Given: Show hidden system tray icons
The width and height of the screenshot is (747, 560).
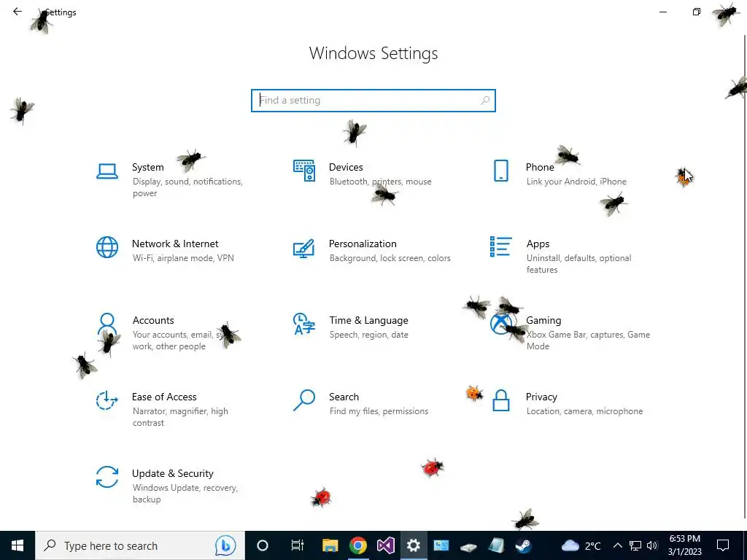Looking at the screenshot, I should pyautogui.click(x=617, y=545).
